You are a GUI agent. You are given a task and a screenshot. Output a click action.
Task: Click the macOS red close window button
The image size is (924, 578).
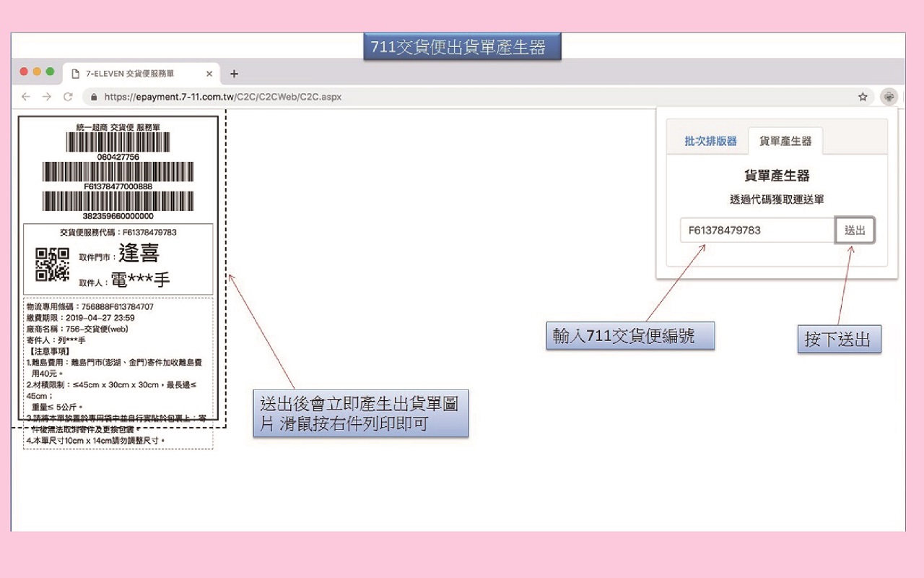pos(23,72)
